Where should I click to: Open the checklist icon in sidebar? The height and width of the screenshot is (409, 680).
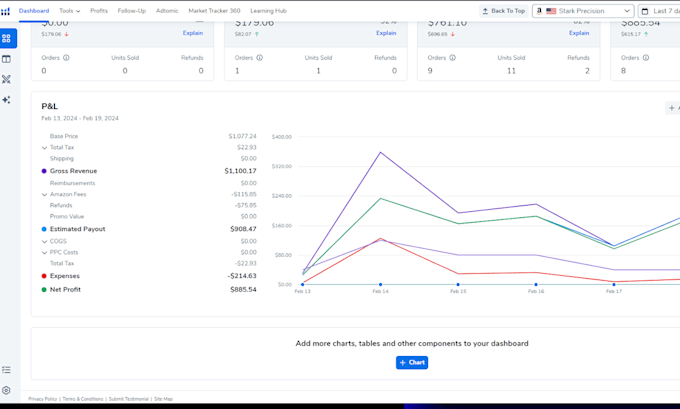click(7, 370)
